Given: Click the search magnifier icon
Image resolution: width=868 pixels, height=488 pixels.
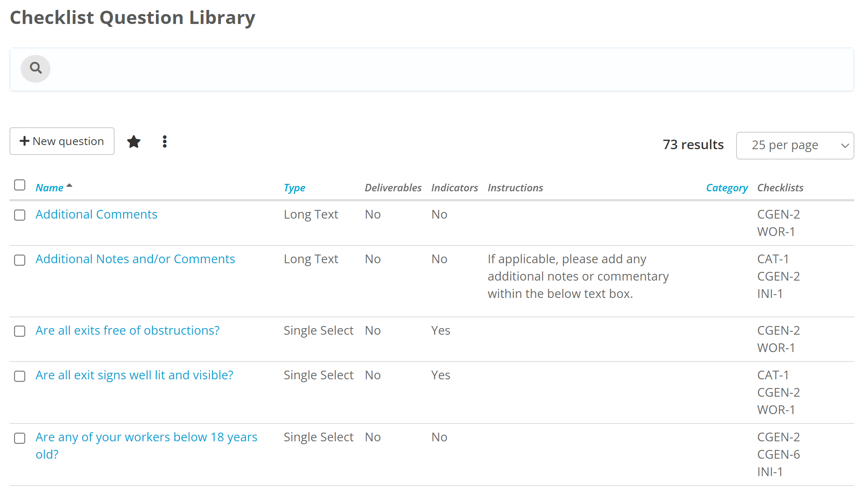Looking at the screenshot, I should [x=36, y=69].
